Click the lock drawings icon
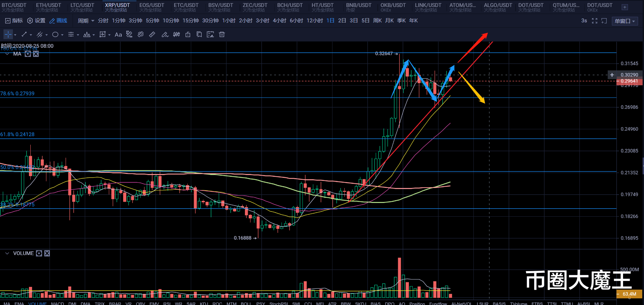 pyautogui.click(x=188, y=35)
